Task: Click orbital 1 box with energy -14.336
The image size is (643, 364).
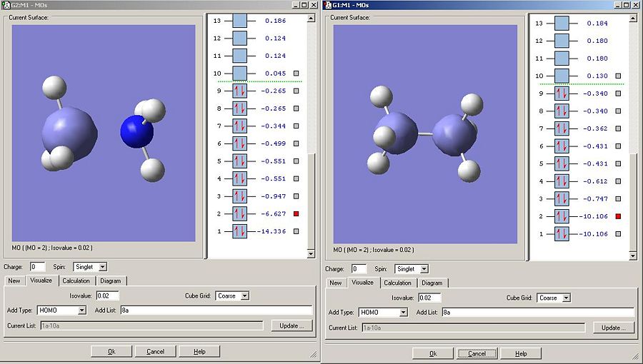Action: click(x=239, y=231)
